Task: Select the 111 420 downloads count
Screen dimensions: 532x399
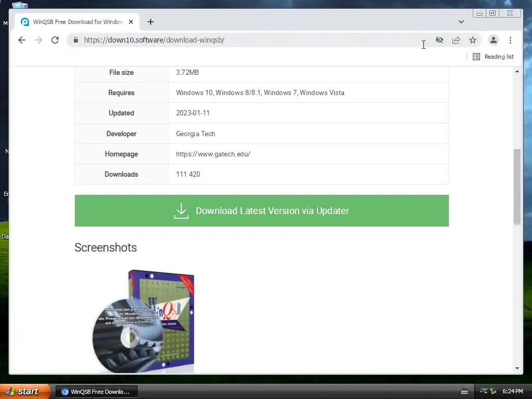Action: [x=188, y=174]
